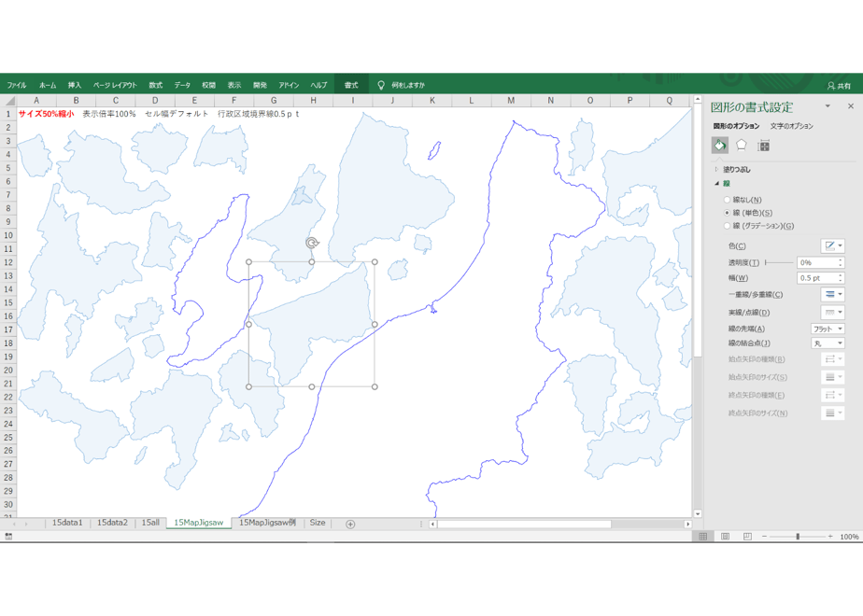Click the macro record icon in status bar
The height and width of the screenshot is (616, 863).
[8, 537]
